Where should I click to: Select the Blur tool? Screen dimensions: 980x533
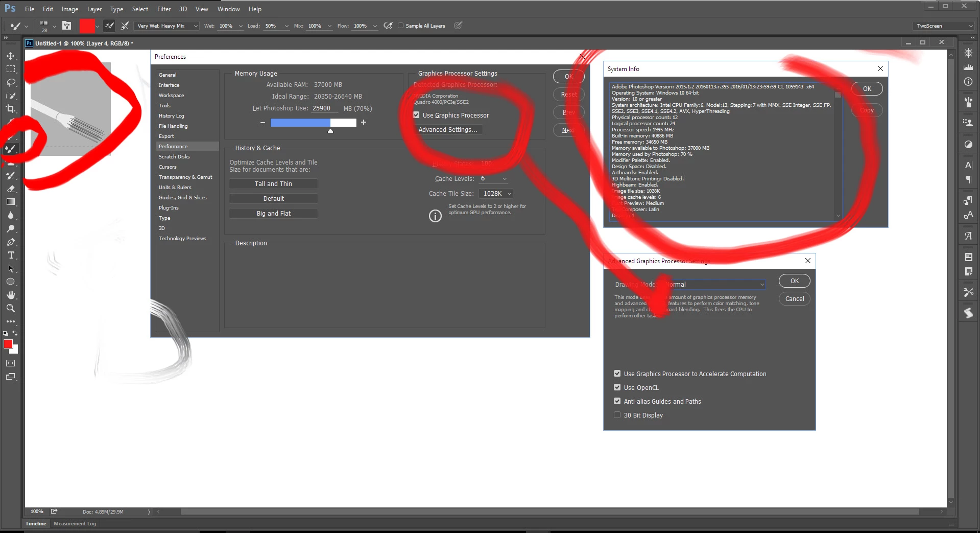pyautogui.click(x=11, y=215)
